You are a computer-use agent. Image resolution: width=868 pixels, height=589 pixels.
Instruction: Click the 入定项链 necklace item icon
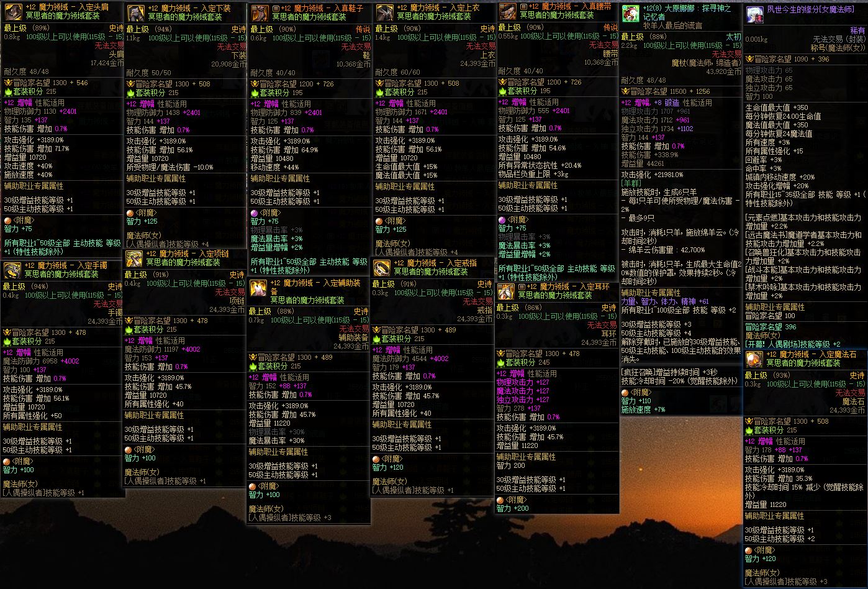[134, 258]
